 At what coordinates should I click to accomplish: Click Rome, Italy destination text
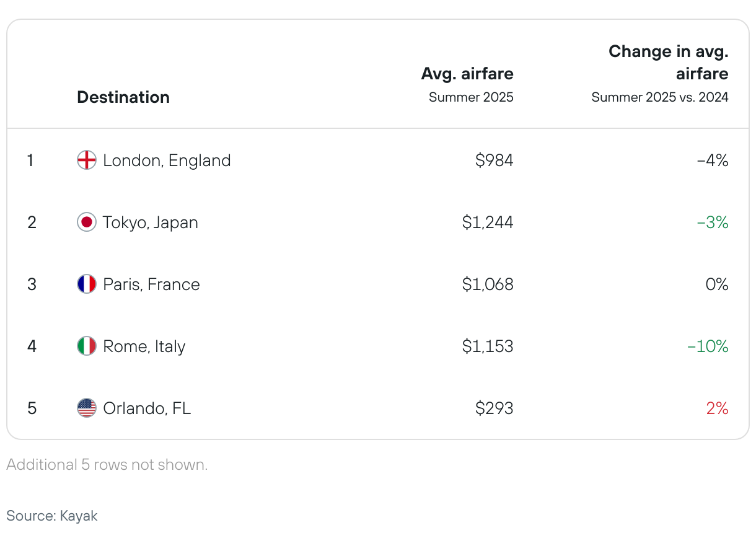(x=144, y=346)
